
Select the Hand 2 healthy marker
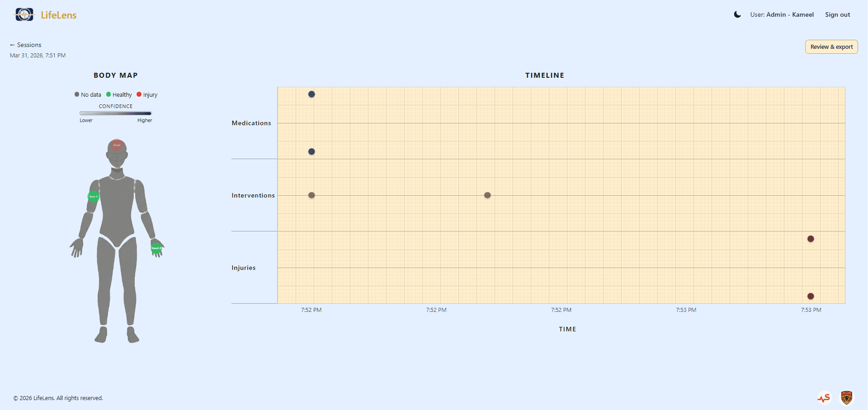click(156, 248)
